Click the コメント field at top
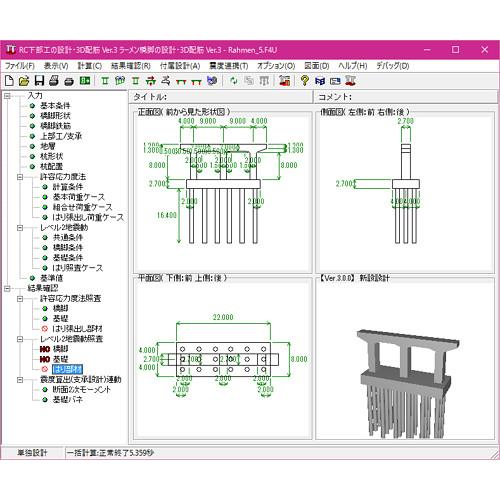The height and width of the screenshot is (500, 500). [x=405, y=97]
